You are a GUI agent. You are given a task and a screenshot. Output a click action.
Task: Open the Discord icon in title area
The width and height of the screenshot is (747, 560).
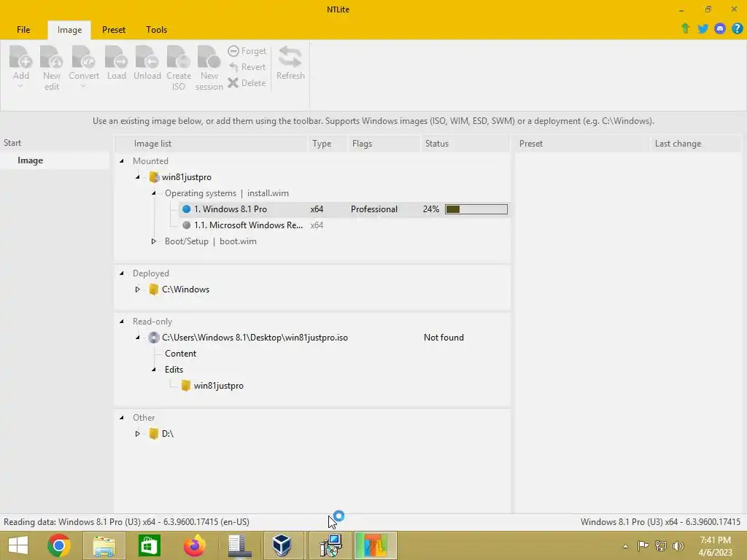tap(720, 28)
